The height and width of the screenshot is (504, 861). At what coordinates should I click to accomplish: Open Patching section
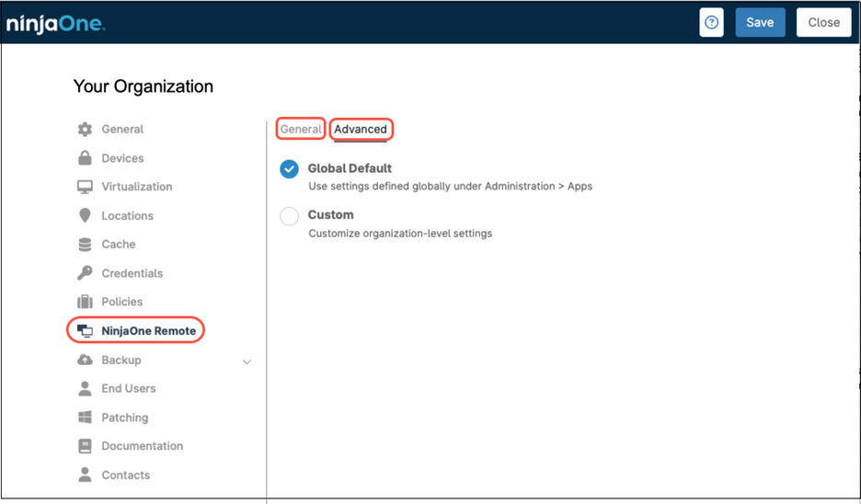pyautogui.click(x=125, y=418)
